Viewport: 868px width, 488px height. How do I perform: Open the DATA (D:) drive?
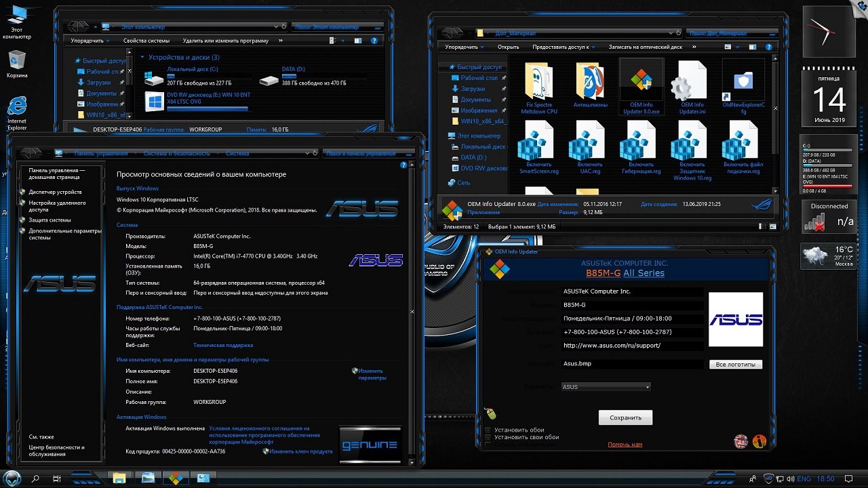[270, 80]
